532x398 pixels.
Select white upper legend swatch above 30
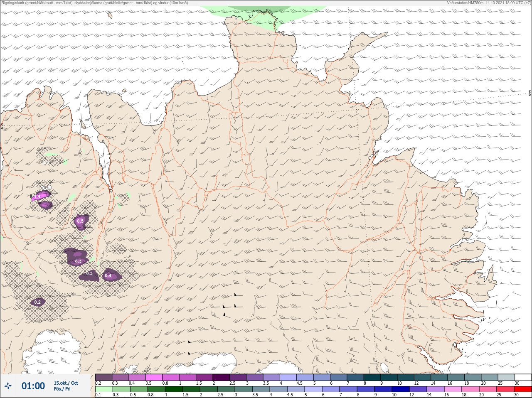[x=523, y=377]
